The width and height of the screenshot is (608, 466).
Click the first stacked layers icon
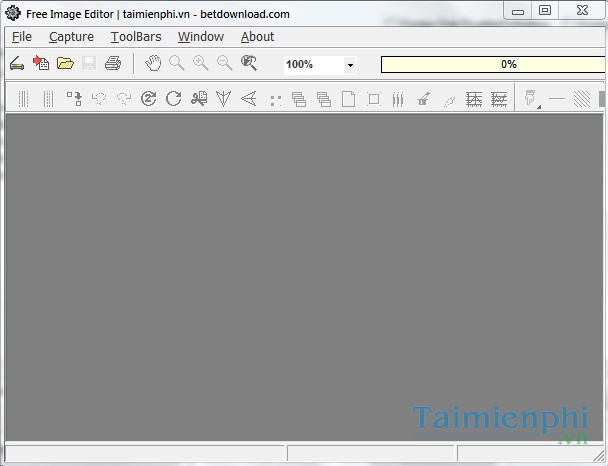[x=299, y=99]
